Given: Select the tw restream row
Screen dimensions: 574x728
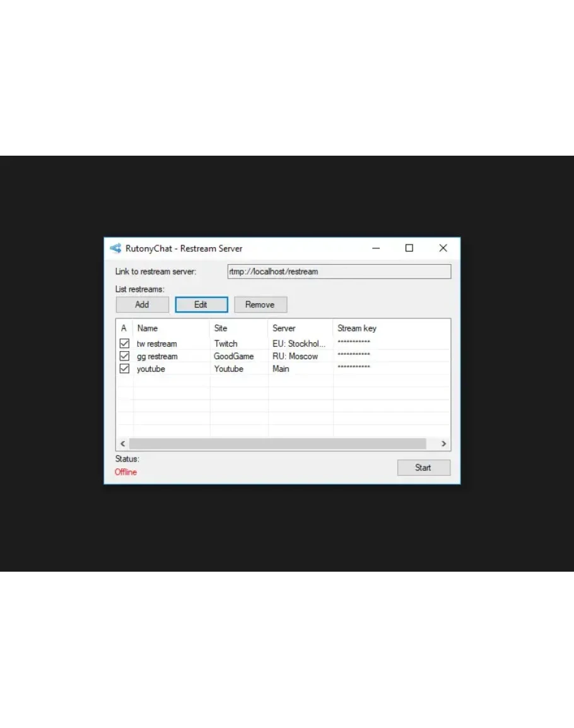Looking at the screenshot, I should point(157,344).
